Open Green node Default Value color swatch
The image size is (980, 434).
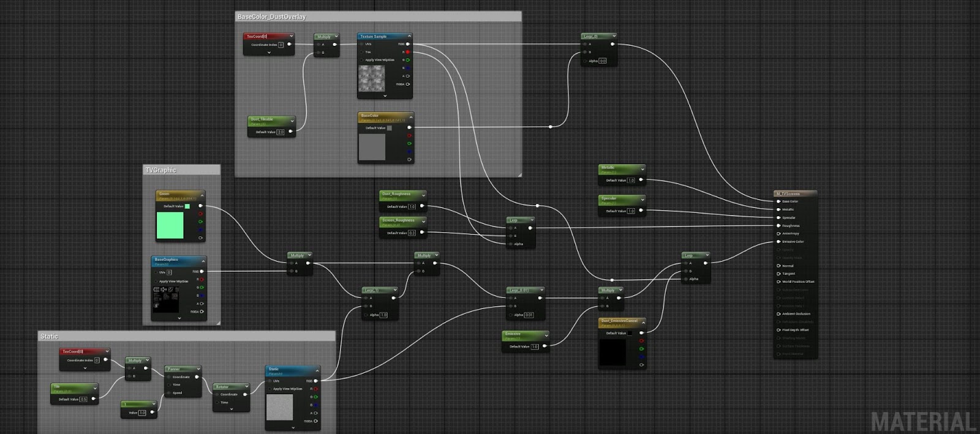pos(187,206)
